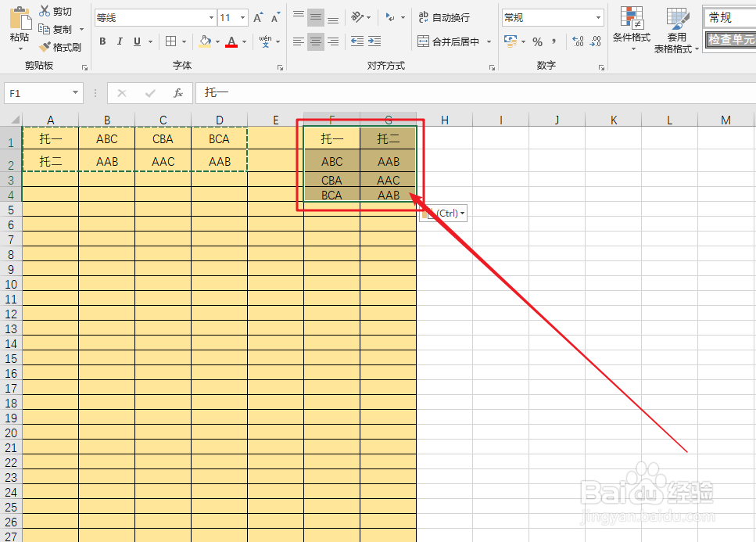Apply percent style
This screenshot has height=542, width=756.
538,42
